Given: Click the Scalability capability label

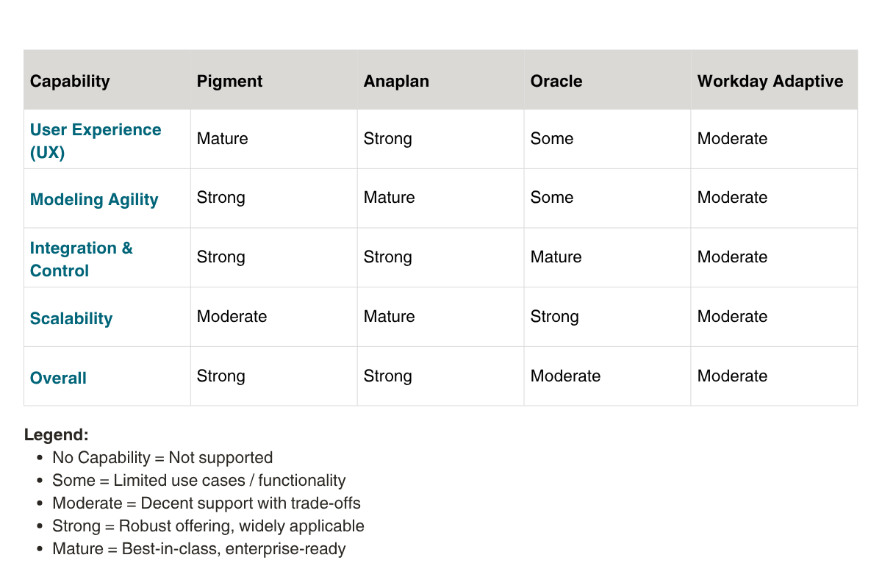Looking at the screenshot, I should point(71,318).
